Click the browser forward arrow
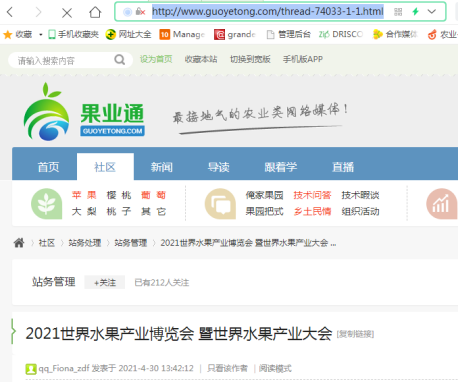Image resolution: width=458 pixels, height=383 pixels. coord(38,12)
